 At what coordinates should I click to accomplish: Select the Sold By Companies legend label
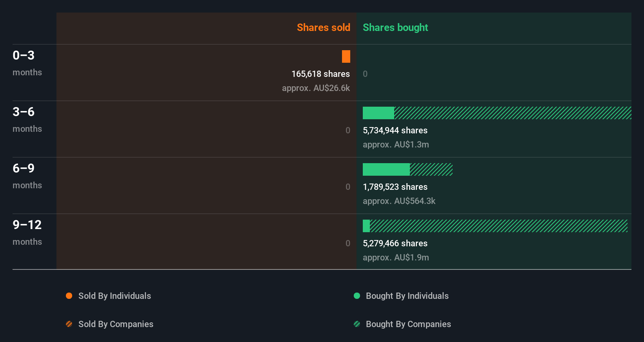click(x=116, y=324)
